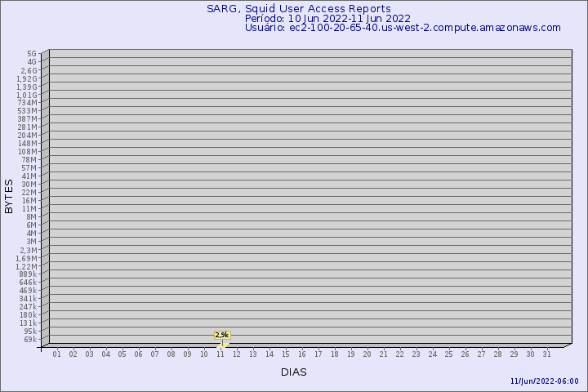The height and width of the screenshot is (392, 588).
Task: Click day 01 on the x-axis
Action: [56, 354]
